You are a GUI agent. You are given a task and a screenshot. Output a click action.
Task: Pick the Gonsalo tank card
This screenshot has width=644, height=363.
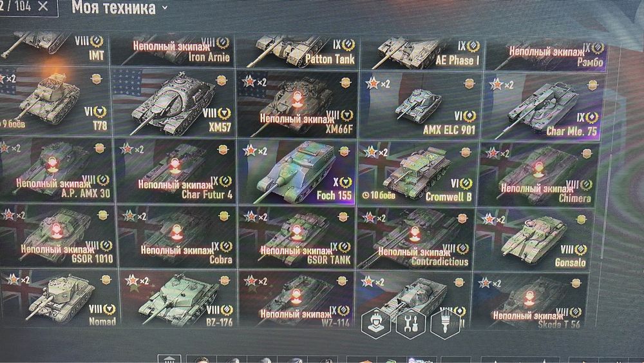pos(534,239)
